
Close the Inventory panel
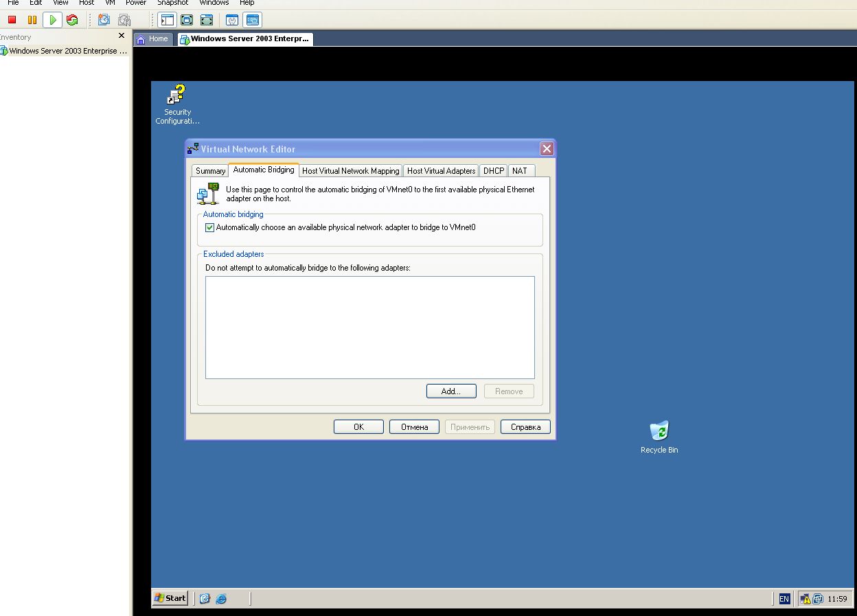coord(122,36)
